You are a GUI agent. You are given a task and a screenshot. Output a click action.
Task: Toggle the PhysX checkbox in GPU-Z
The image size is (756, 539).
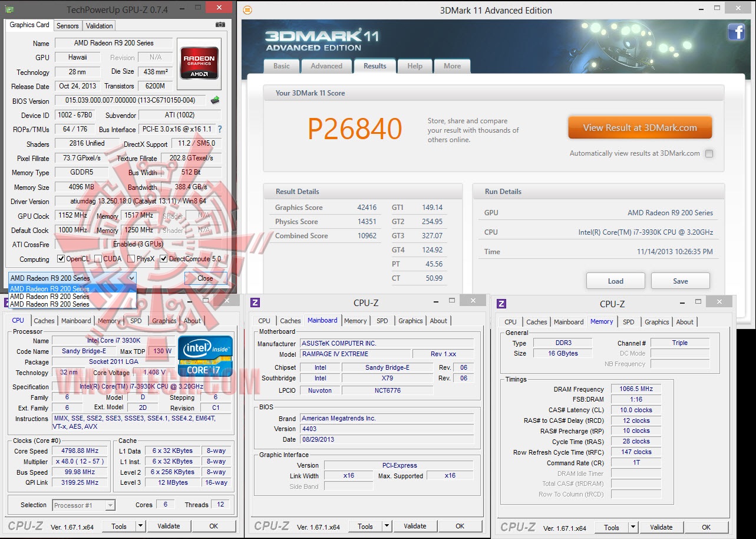tap(131, 259)
